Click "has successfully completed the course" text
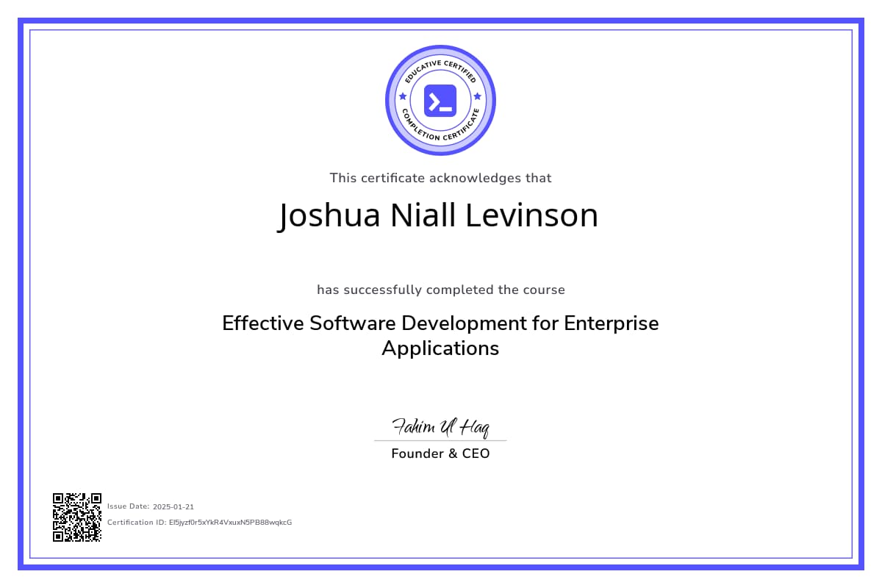 pos(440,290)
